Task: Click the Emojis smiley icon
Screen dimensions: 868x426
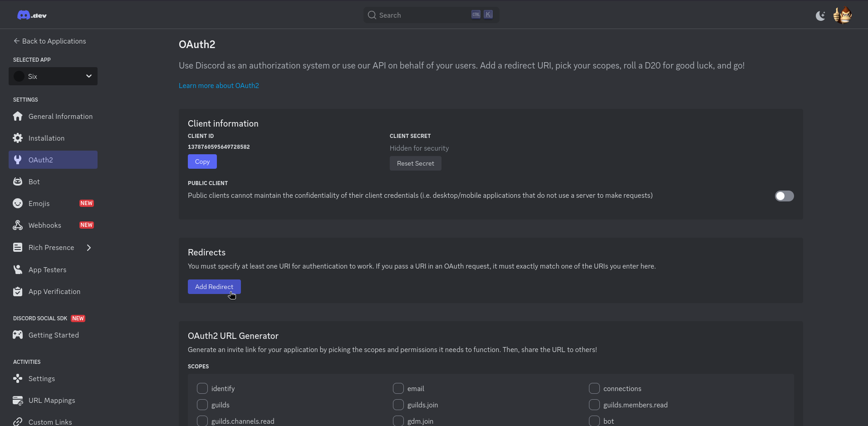Action: pyautogui.click(x=18, y=204)
